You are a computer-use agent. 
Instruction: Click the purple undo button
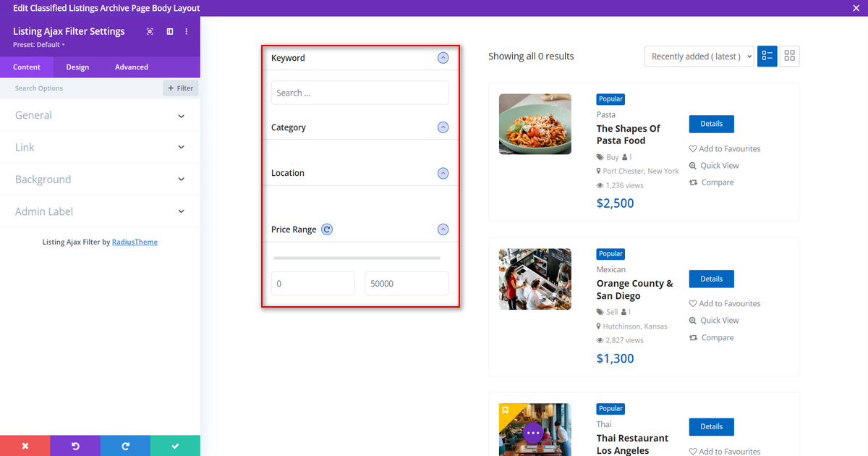coord(75,446)
